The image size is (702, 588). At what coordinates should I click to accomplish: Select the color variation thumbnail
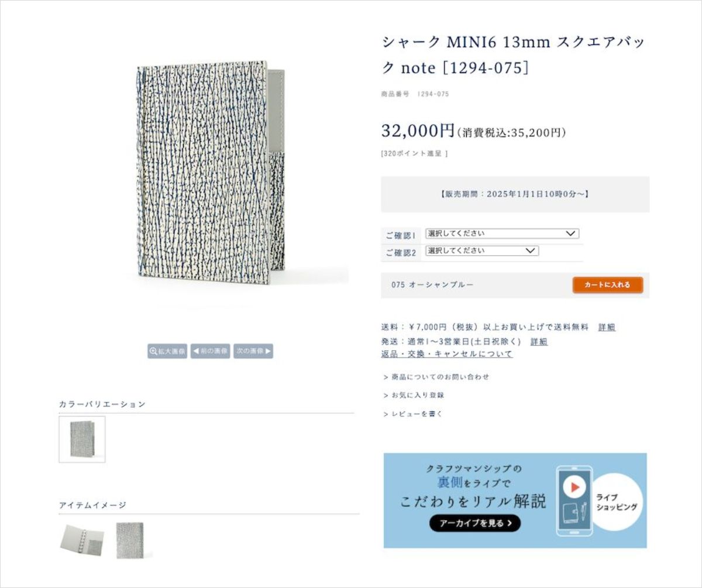pyautogui.click(x=82, y=439)
